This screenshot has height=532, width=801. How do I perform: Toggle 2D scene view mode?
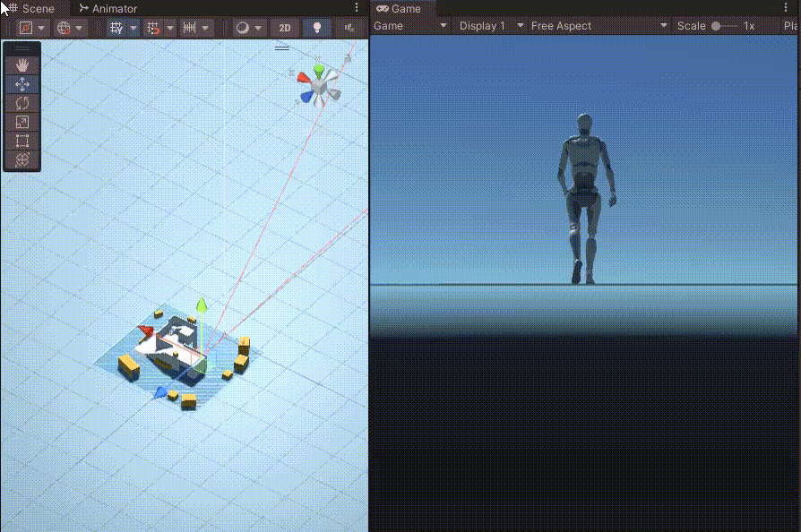(285, 28)
